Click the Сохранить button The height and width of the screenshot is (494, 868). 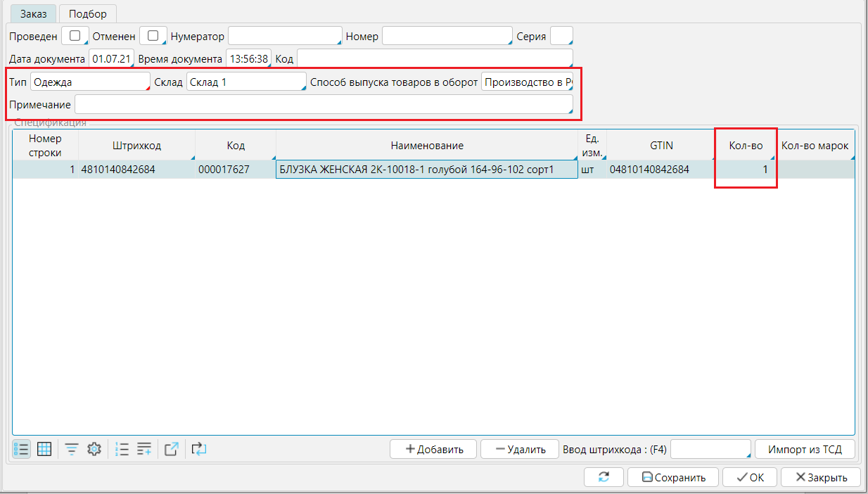point(673,477)
